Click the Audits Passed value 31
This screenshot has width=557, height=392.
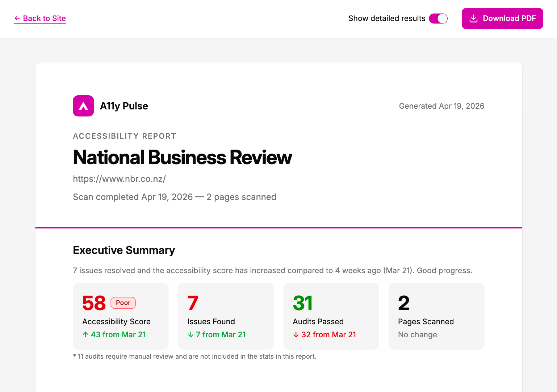[x=302, y=303]
